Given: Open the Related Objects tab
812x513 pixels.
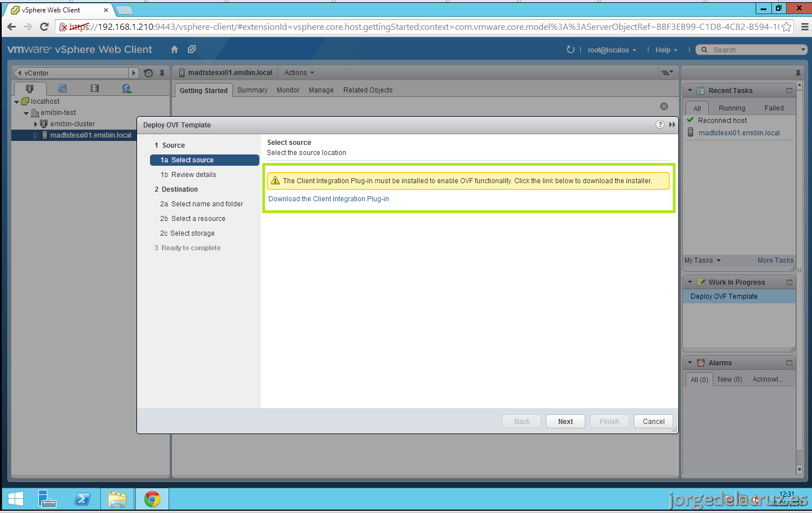Looking at the screenshot, I should coord(368,90).
